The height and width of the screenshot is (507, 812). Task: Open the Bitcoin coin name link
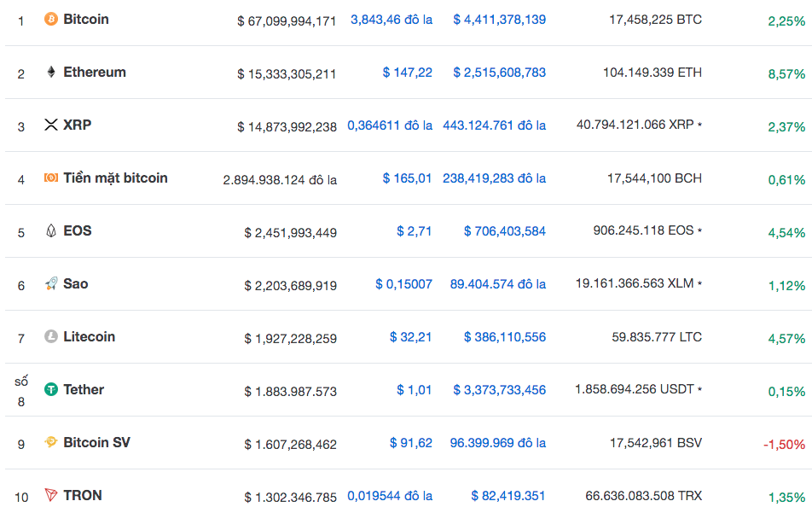click(x=86, y=19)
